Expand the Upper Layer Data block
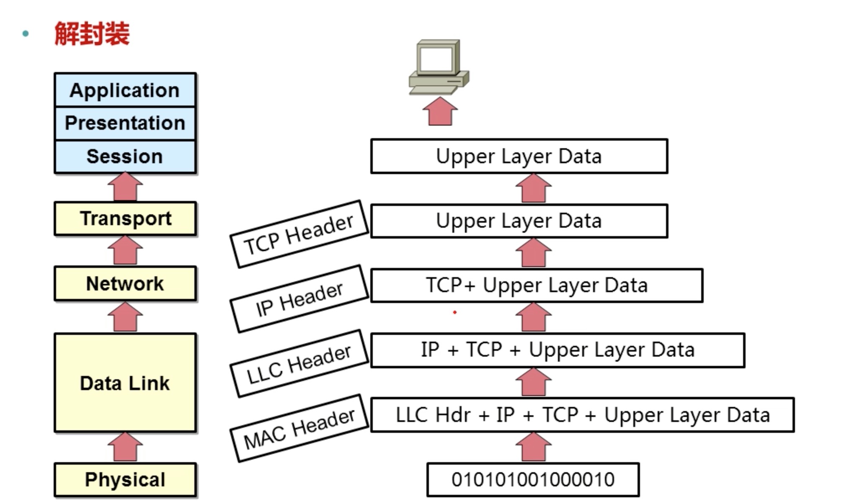The width and height of the screenshot is (857, 504). point(517,155)
